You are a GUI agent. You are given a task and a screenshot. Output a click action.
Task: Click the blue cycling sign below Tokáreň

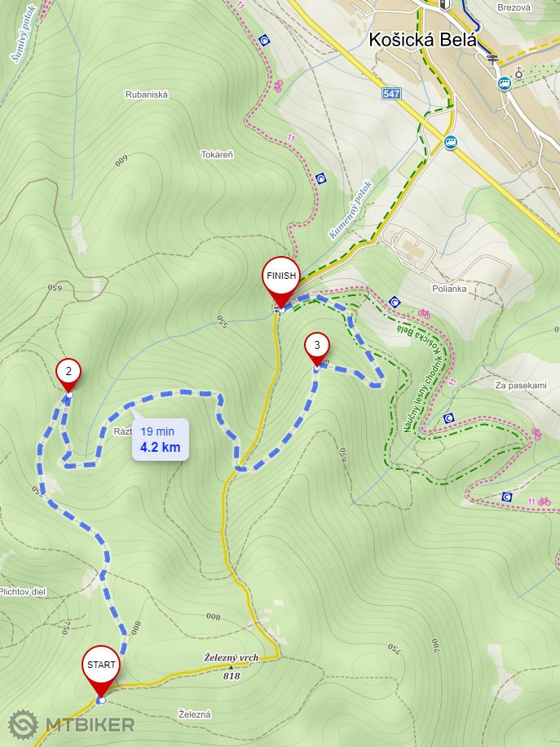321,179
